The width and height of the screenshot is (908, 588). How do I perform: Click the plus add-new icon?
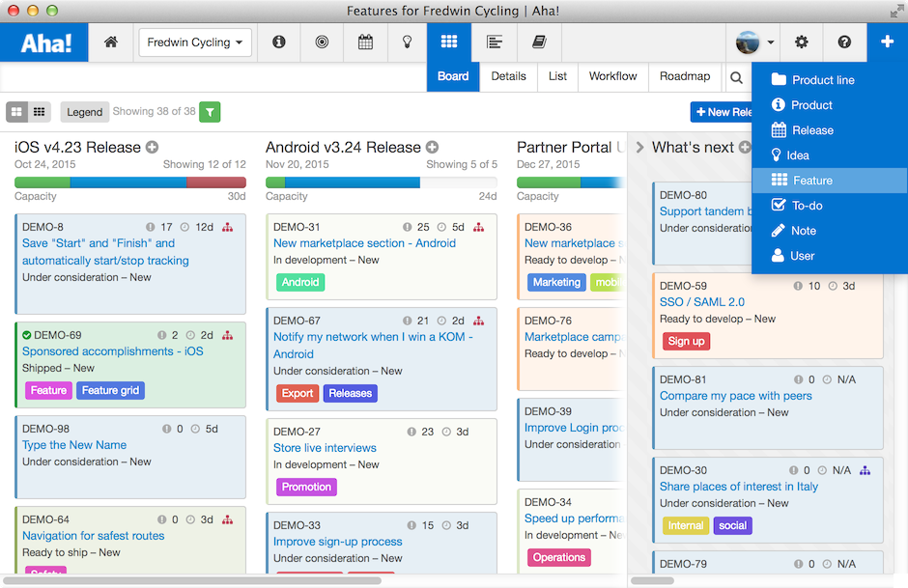pyautogui.click(x=887, y=42)
